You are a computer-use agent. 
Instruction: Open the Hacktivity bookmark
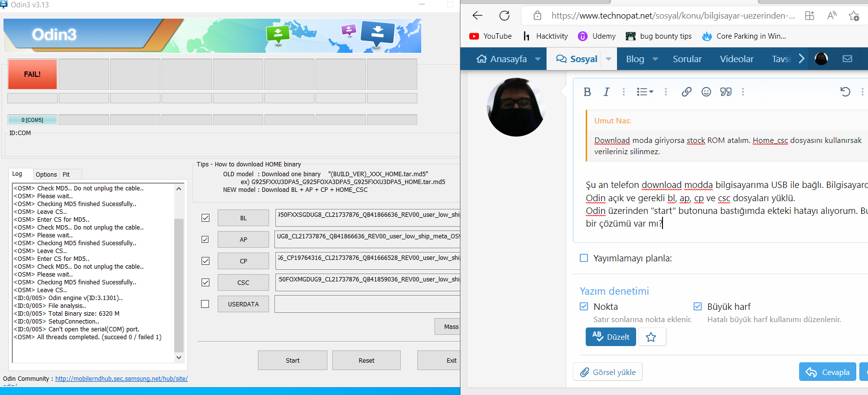point(545,36)
